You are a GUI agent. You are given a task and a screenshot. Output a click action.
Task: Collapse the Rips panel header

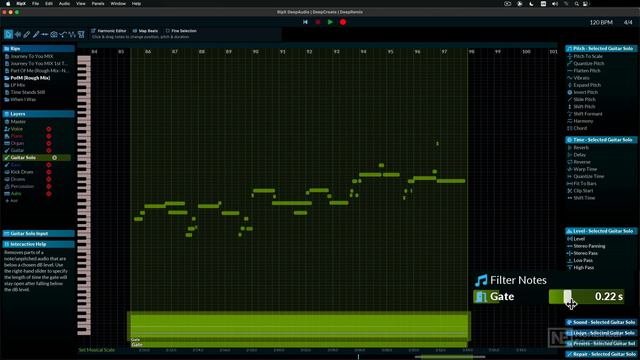coord(38,49)
